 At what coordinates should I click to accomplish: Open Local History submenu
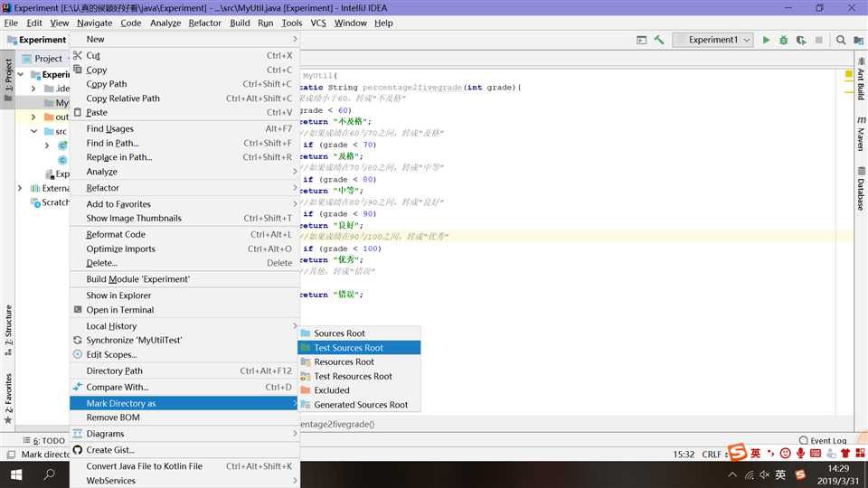pos(184,326)
